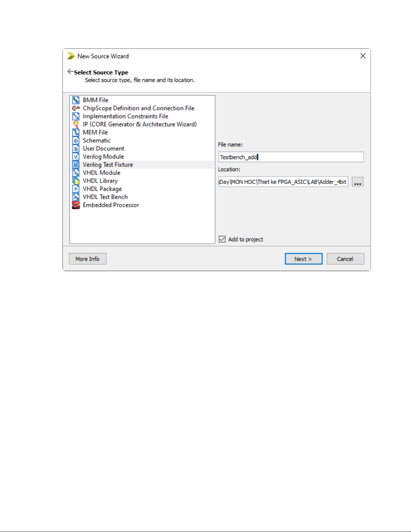Click the Embedded Processor icon
411x532 pixels.
(76, 205)
